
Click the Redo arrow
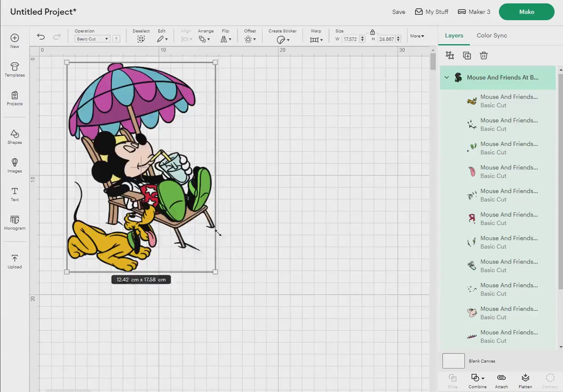pos(57,37)
